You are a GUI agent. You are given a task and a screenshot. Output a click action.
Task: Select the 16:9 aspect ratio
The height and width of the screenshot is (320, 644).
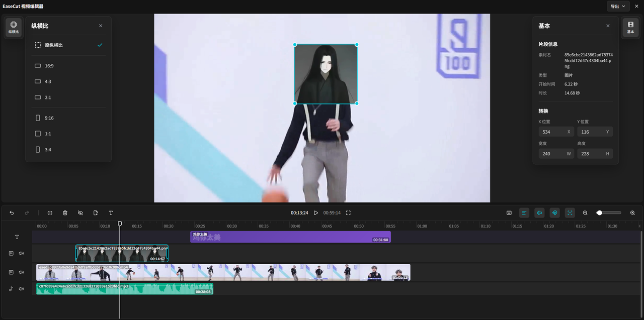coord(68,66)
